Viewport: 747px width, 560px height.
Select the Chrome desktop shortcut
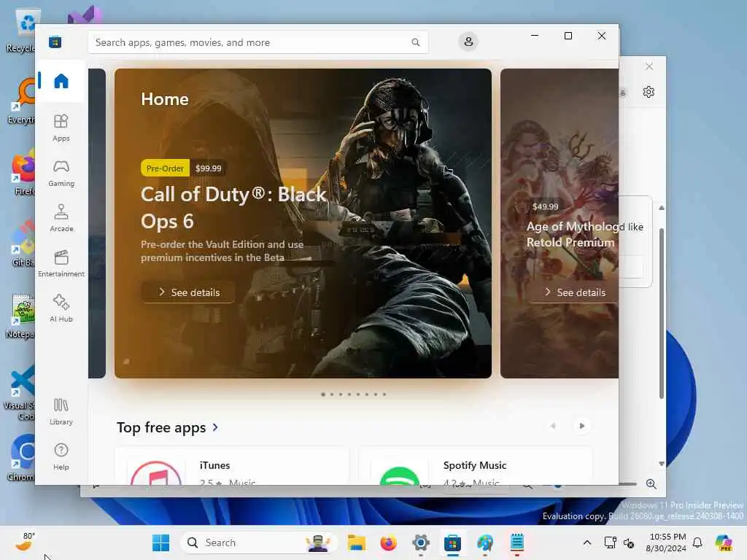click(x=21, y=457)
